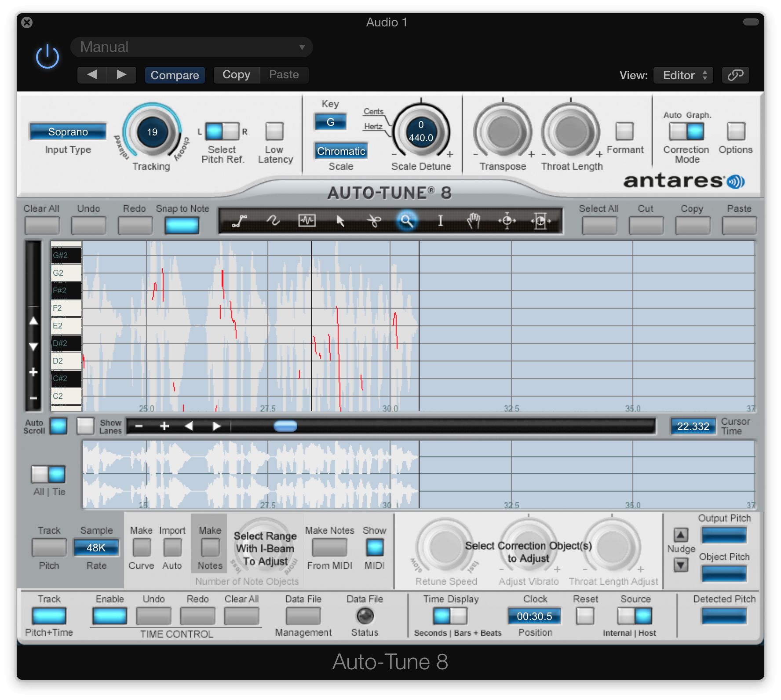This screenshot has height=700, width=781.
Task: Enable the Formant checkbox
Action: coord(624,131)
